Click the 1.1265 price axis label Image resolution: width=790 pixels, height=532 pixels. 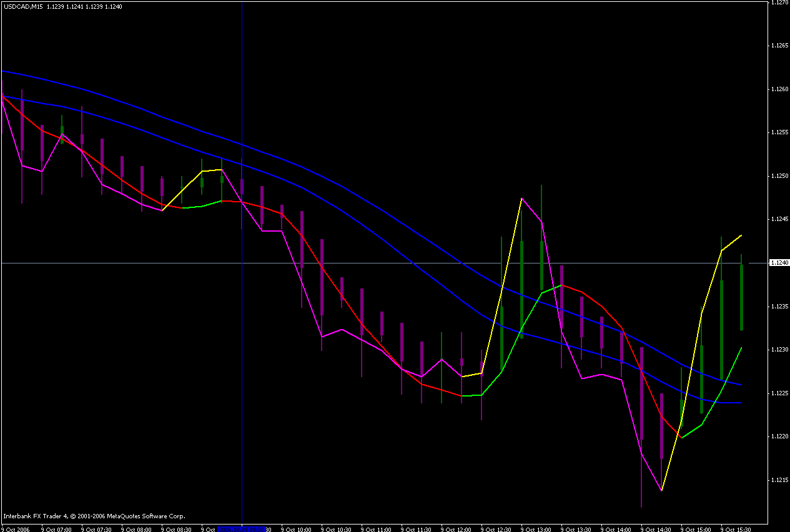click(779, 46)
